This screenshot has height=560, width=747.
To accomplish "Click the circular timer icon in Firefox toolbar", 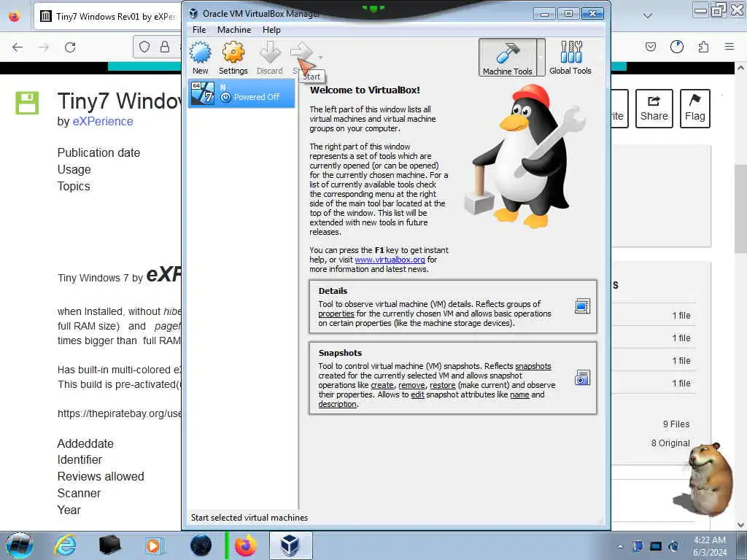I will (677, 47).
